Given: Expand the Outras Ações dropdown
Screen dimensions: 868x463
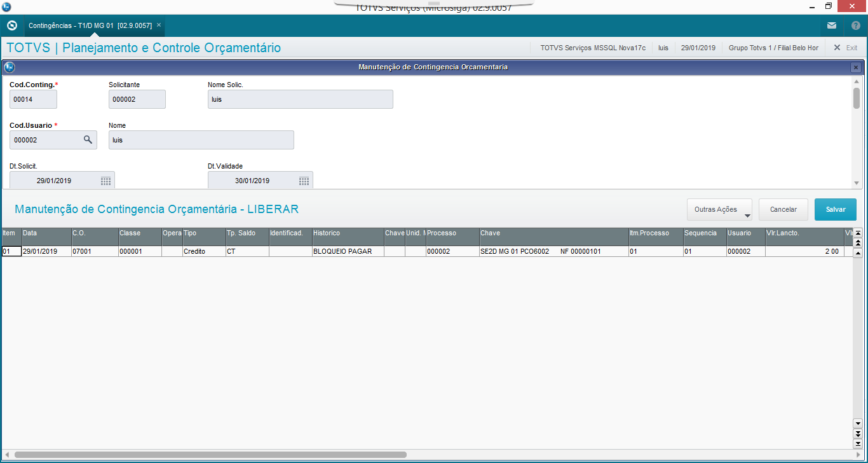Looking at the screenshot, I should pos(719,209).
